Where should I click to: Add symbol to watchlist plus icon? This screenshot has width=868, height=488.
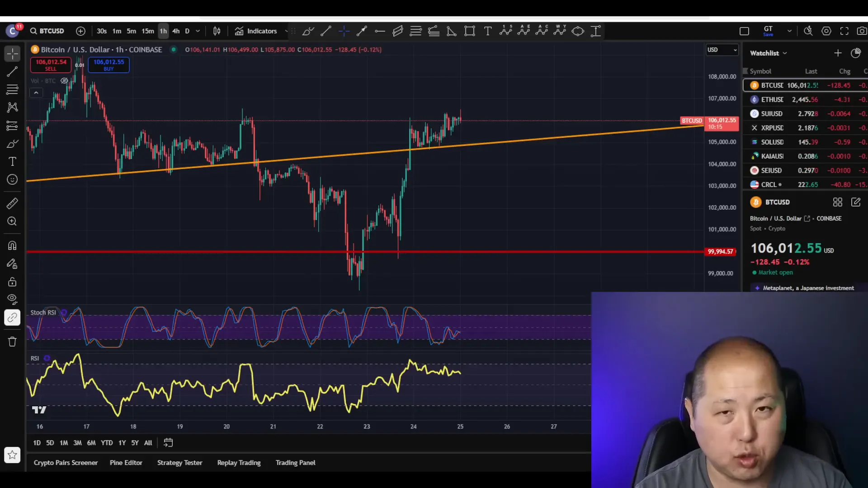coord(838,53)
